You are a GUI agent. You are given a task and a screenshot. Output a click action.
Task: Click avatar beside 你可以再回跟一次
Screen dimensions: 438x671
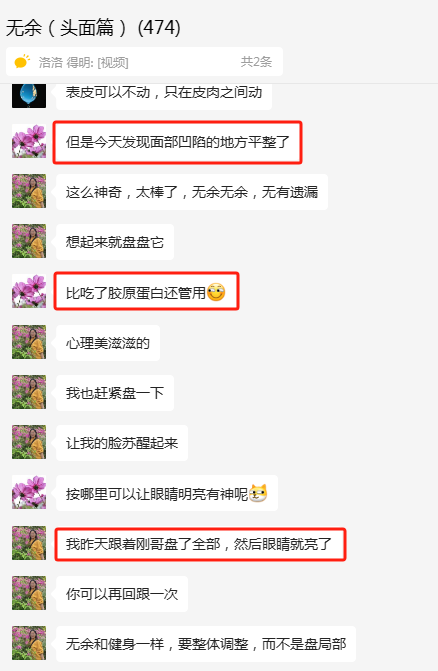point(29,593)
